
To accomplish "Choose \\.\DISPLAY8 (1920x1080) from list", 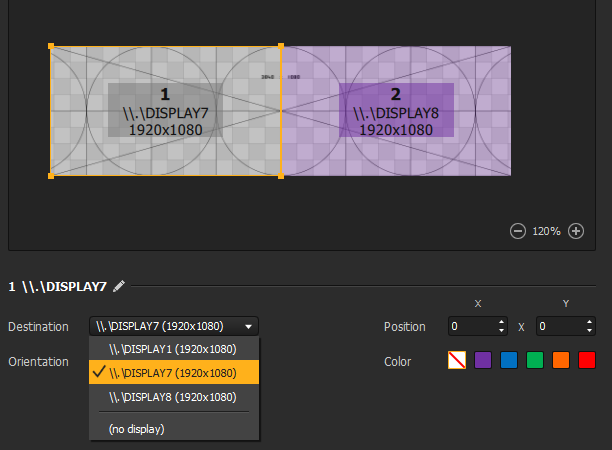I will pos(173,397).
